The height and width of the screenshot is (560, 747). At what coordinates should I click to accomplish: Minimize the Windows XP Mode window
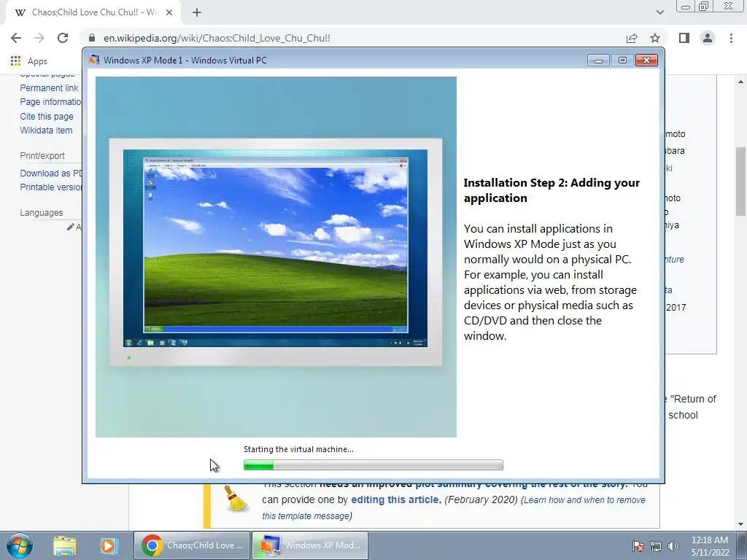[598, 61]
